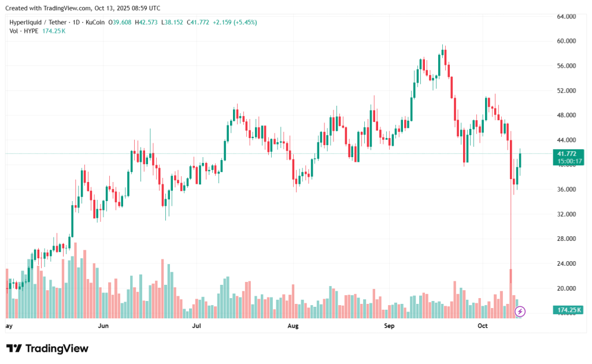Click the Hyperliquid / Tether symbol title
Viewport: 592px width, 364px height.
(36, 22)
